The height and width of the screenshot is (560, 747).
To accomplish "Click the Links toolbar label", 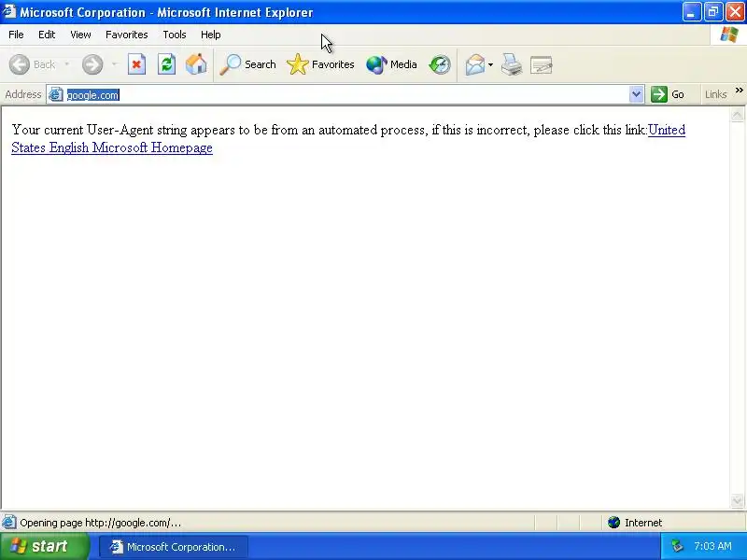I will [716, 94].
